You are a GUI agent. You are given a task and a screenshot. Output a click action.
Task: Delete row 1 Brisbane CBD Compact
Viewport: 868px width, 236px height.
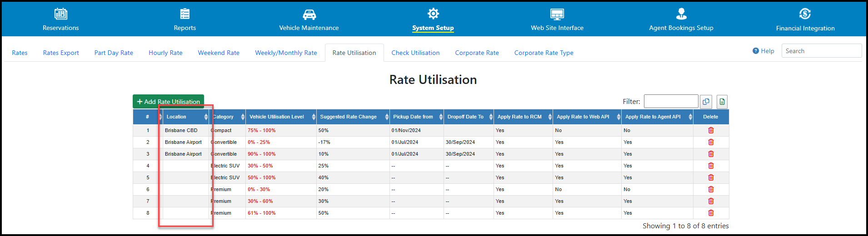tap(711, 130)
